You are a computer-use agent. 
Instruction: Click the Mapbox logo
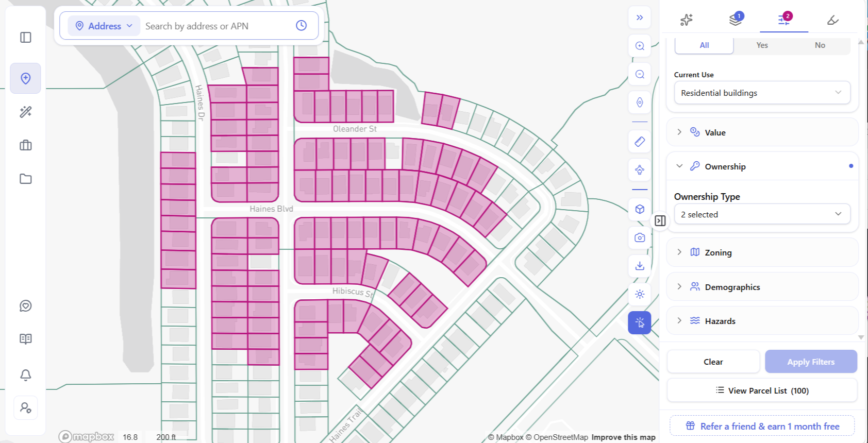(86, 437)
